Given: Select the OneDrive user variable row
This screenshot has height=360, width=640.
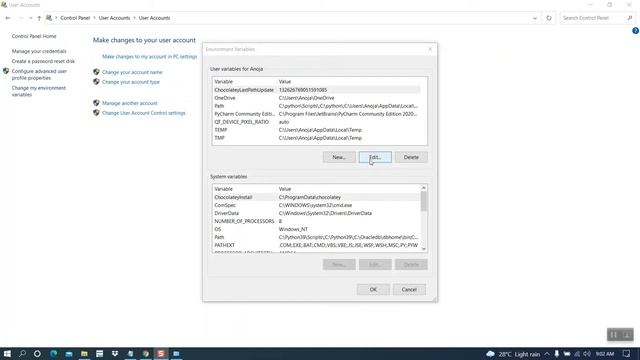Looking at the screenshot, I should pyautogui.click(x=317, y=98).
